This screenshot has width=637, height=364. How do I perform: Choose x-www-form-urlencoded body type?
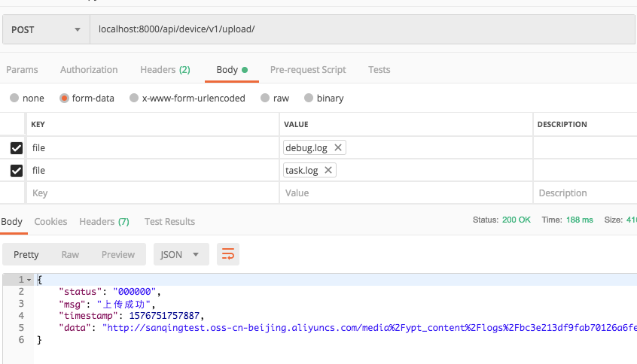tap(134, 98)
